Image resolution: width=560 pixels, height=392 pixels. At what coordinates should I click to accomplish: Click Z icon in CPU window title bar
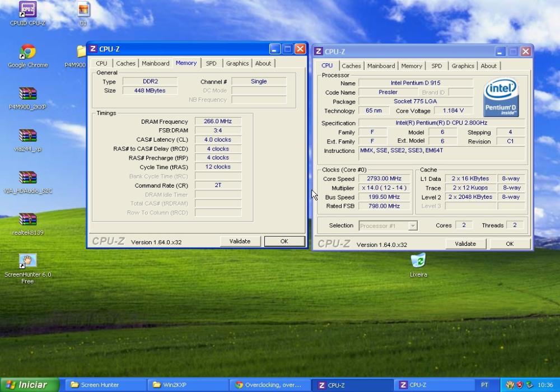pos(318,52)
